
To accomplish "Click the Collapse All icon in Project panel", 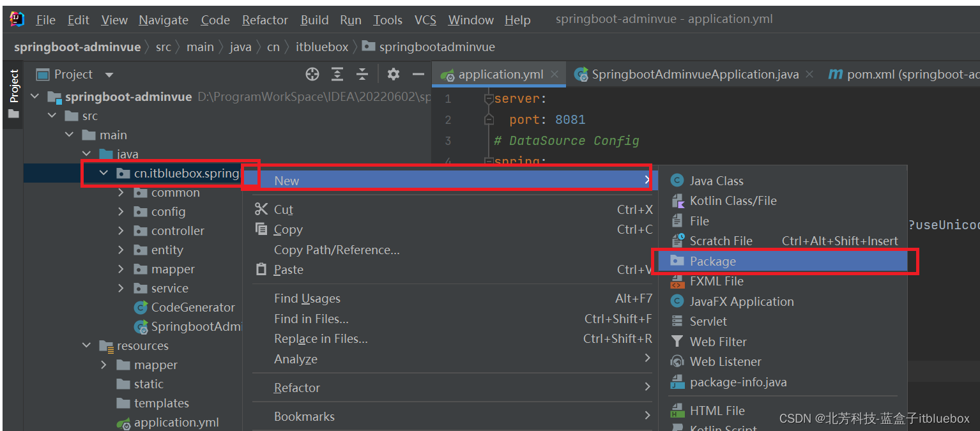I will pyautogui.click(x=362, y=74).
